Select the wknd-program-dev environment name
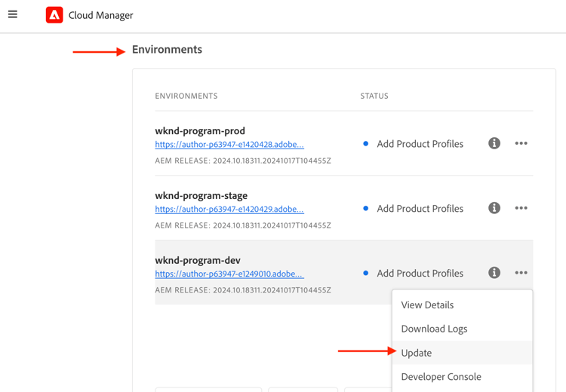This screenshot has width=566, height=392. pyautogui.click(x=198, y=260)
